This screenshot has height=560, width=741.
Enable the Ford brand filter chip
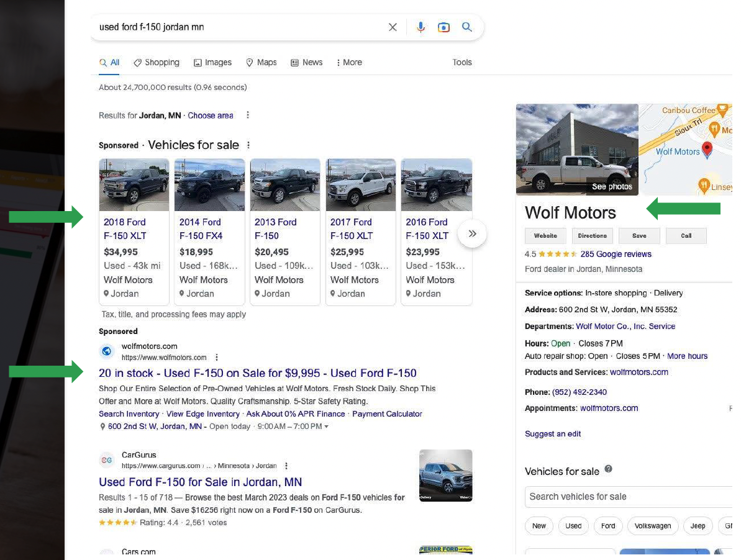607,526
